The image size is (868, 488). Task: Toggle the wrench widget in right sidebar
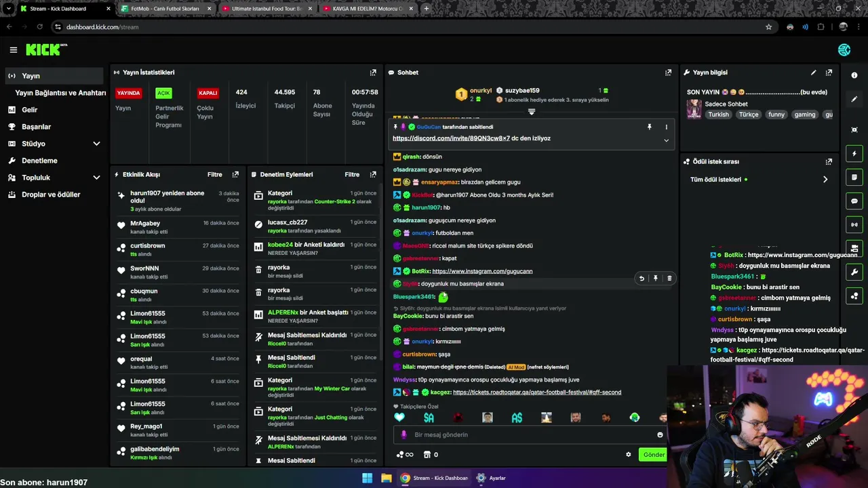pos(854,272)
